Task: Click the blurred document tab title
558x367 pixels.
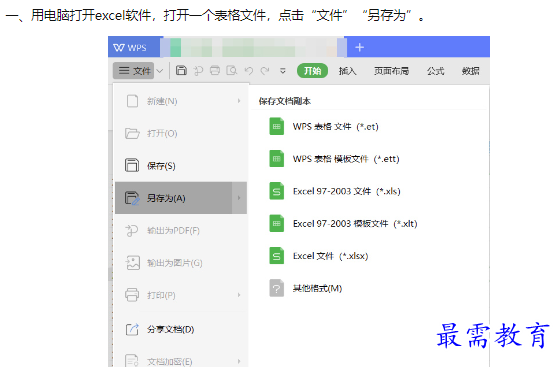Action: [253, 47]
